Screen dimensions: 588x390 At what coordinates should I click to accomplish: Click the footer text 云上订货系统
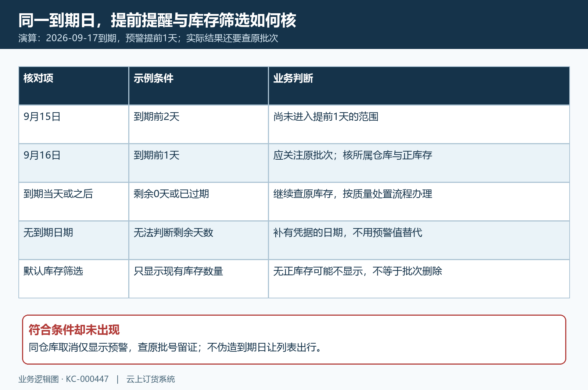(x=151, y=379)
